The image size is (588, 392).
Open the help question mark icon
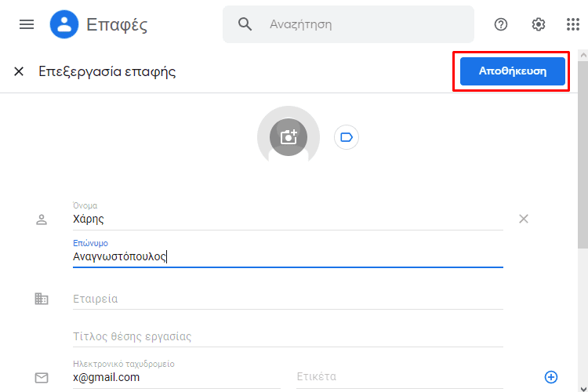pyautogui.click(x=501, y=24)
